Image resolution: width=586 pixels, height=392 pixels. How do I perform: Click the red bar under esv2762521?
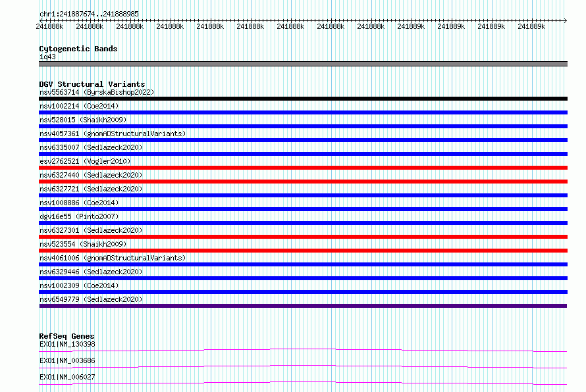coord(303,168)
